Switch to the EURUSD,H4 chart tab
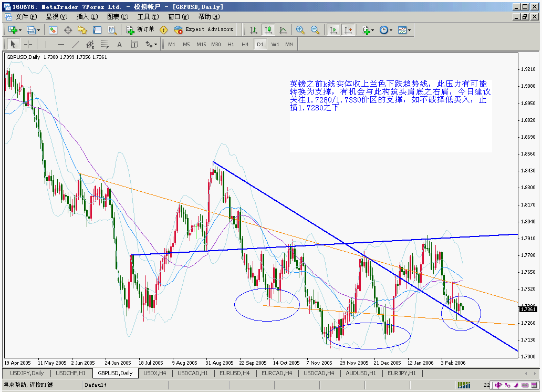The width and height of the screenshot is (542, 392). (x=234, y=373)
